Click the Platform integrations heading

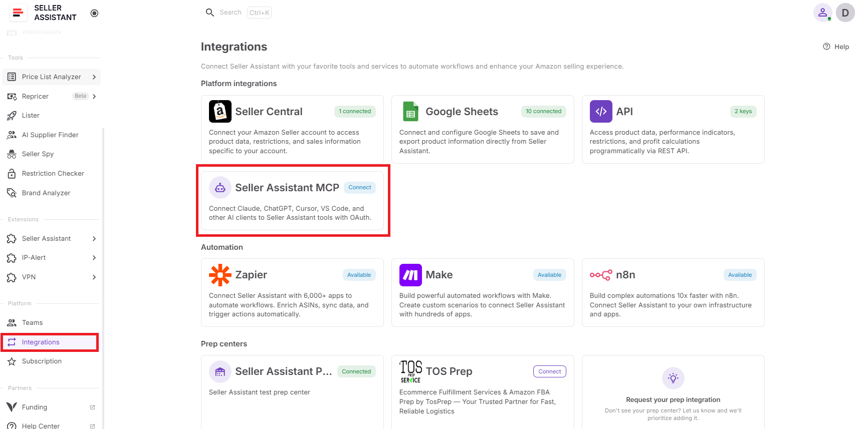pyautogui.click(x=239, y=84)
